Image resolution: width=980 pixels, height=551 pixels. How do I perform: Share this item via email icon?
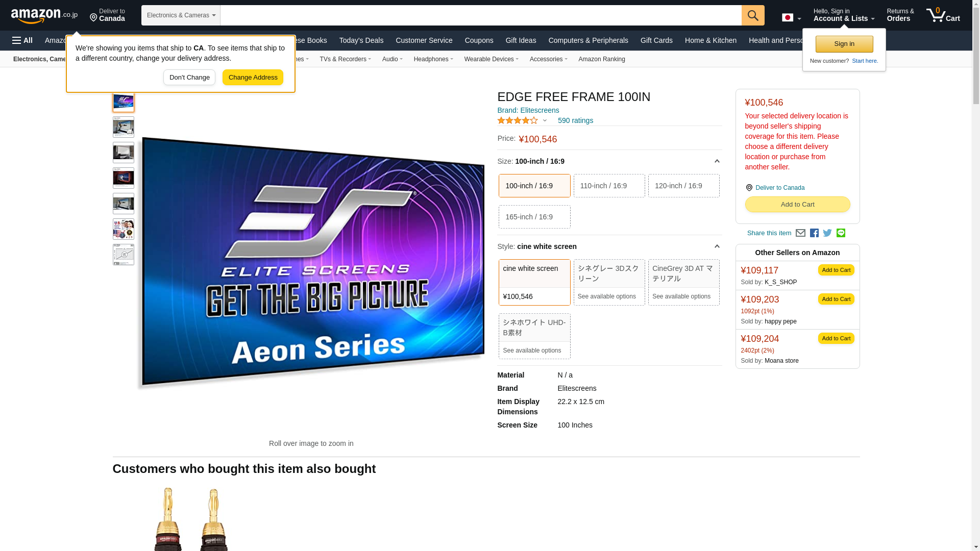tap(800, 233)
